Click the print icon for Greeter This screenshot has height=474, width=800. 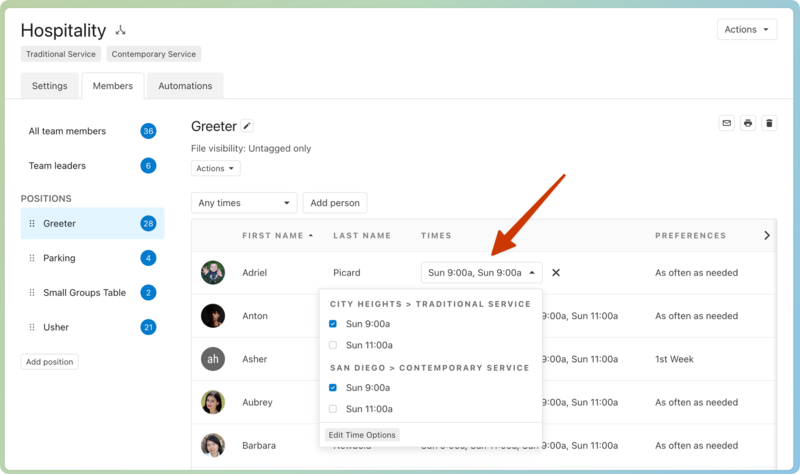(748, 123)
